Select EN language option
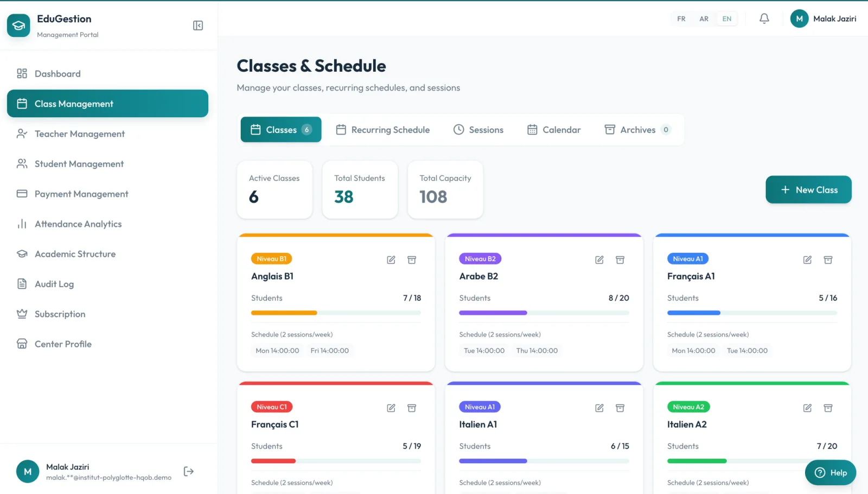Viewport: 868px width, 494px height. coord(727,19)
